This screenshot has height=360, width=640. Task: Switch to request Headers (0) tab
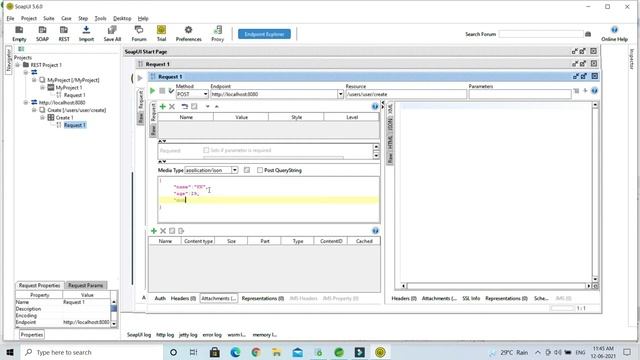coord(183,298)
